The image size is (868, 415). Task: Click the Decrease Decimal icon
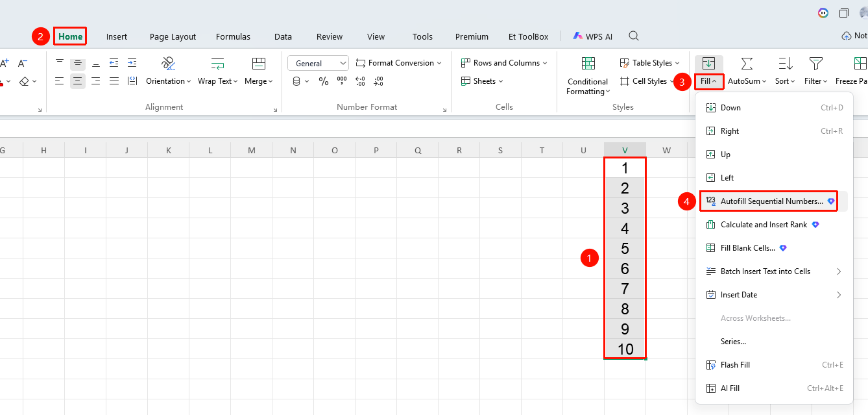coord(378,81)
